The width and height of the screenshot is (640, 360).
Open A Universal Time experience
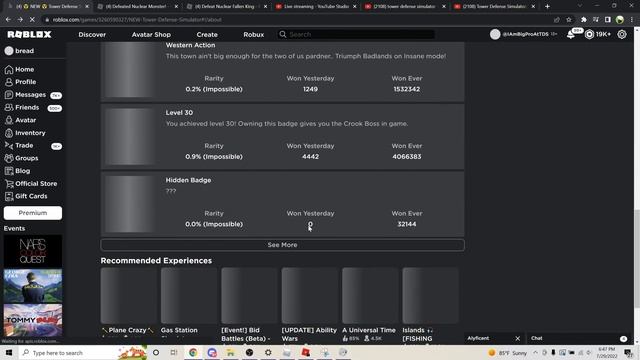[370, 296]
